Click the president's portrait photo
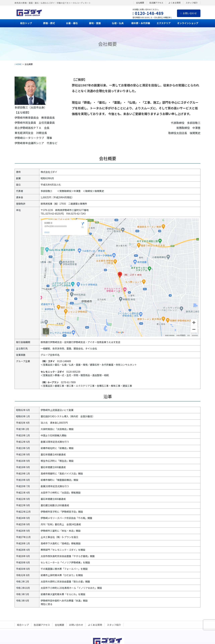This screenshot has height=644, width=215. [30, 90]
